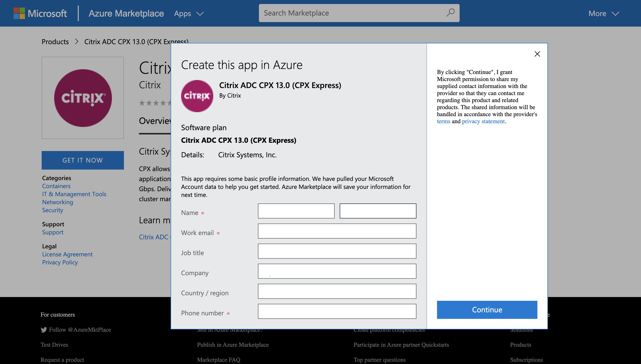
Task: Close the Create this app dialog
Action: pos(537,54)
